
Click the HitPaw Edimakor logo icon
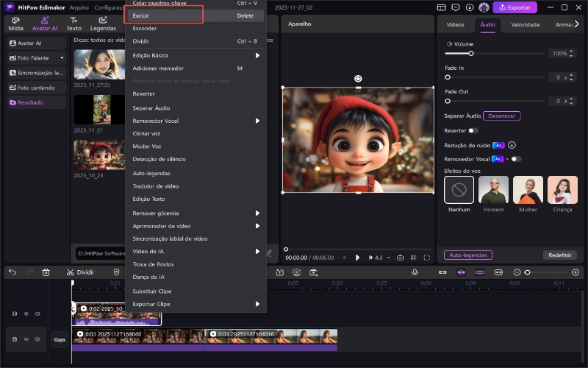[9, 7]
